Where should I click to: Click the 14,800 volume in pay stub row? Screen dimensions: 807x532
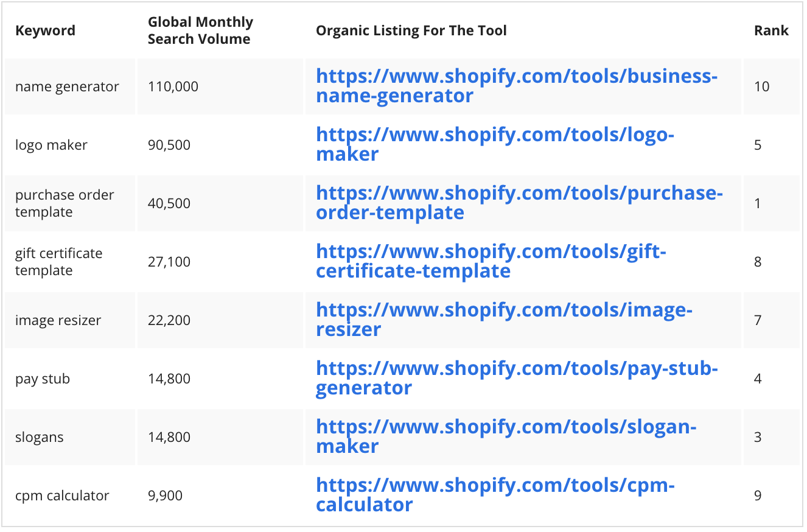pyautogui.click(x=169, y=379)
